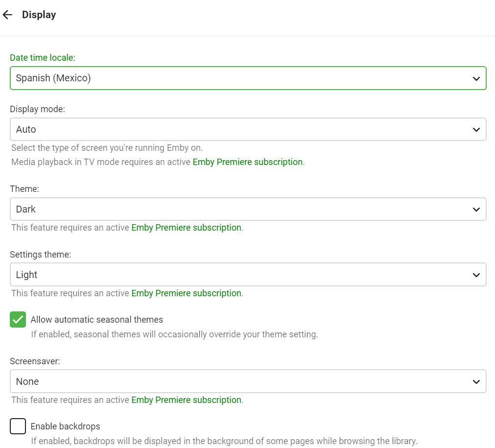
Task: Open the Display mode dropdown
Action: pyautogui.click(x=240, y=129)
